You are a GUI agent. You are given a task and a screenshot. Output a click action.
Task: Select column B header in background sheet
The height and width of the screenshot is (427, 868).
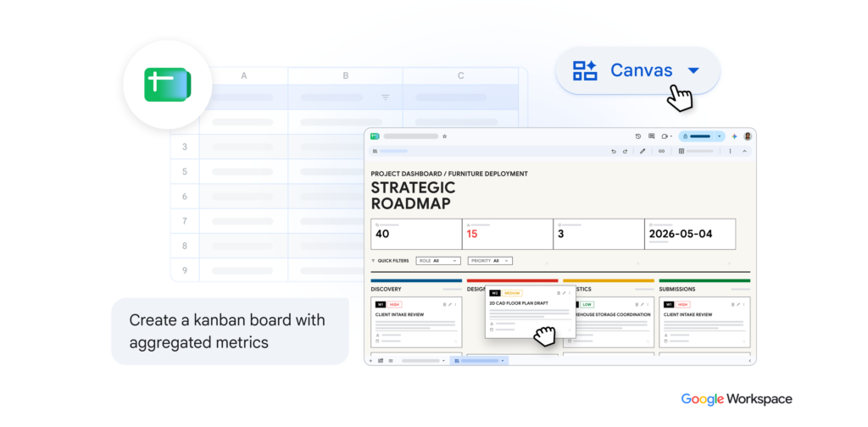(346, 75)
